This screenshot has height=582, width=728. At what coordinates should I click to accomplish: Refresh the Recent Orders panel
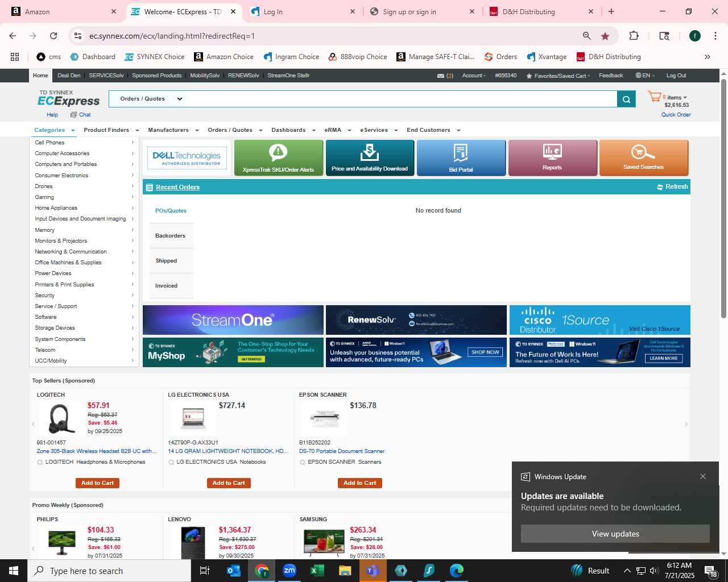[x=672, y=186]
